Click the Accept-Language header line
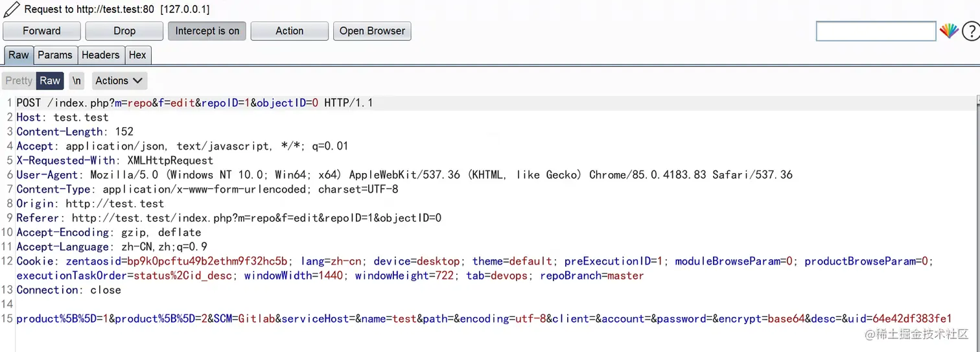This screenshot has height=352, width=980. (111, 246)
